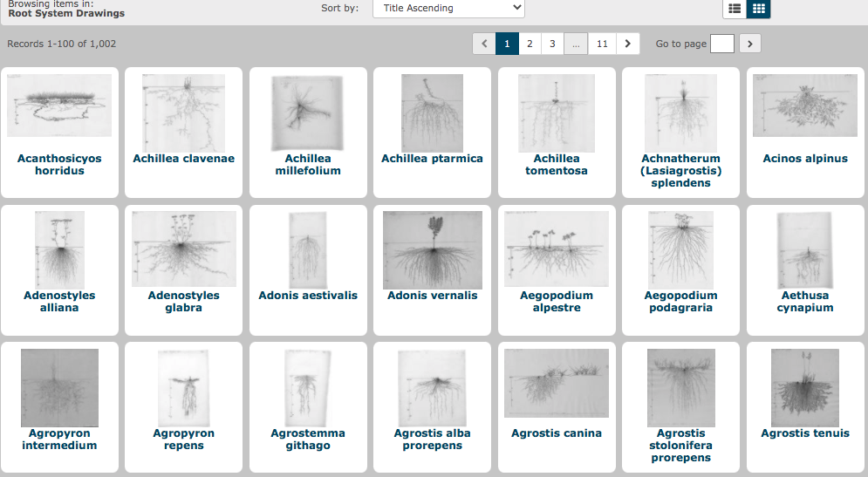Open the Sort by dropdown
Viewport: 868px width, 477px height.
[448, 9]
